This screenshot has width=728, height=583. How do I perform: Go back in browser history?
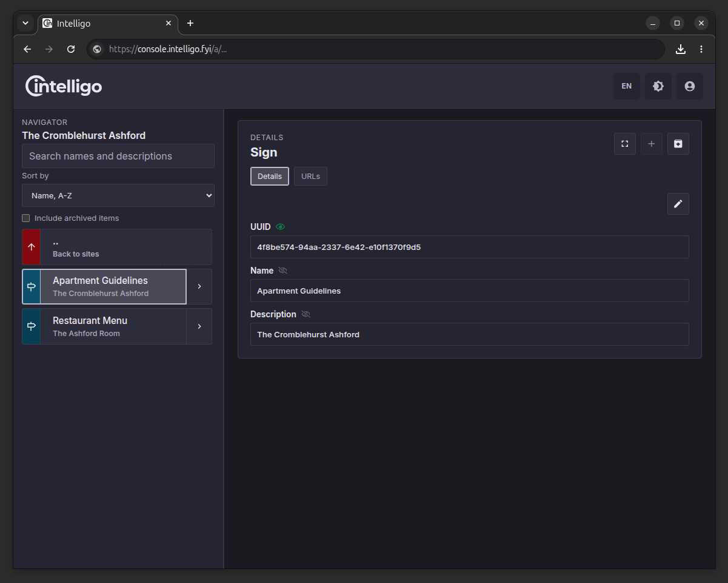(27, 49)
